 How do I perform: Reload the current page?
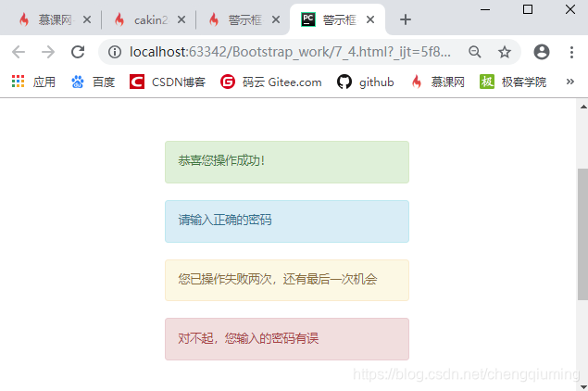point(78,52)
